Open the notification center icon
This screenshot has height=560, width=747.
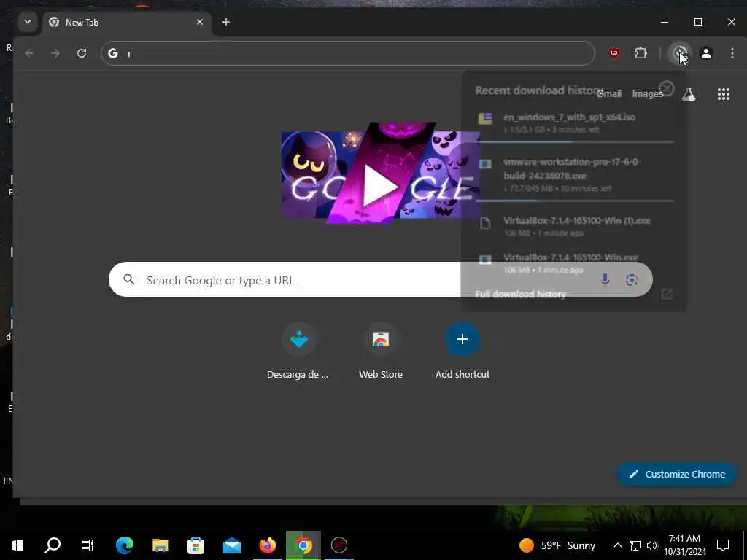723,545
